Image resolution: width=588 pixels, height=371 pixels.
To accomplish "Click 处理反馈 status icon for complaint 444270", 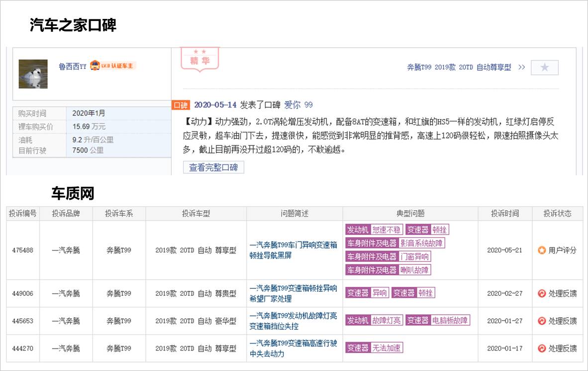I will 542,348.
